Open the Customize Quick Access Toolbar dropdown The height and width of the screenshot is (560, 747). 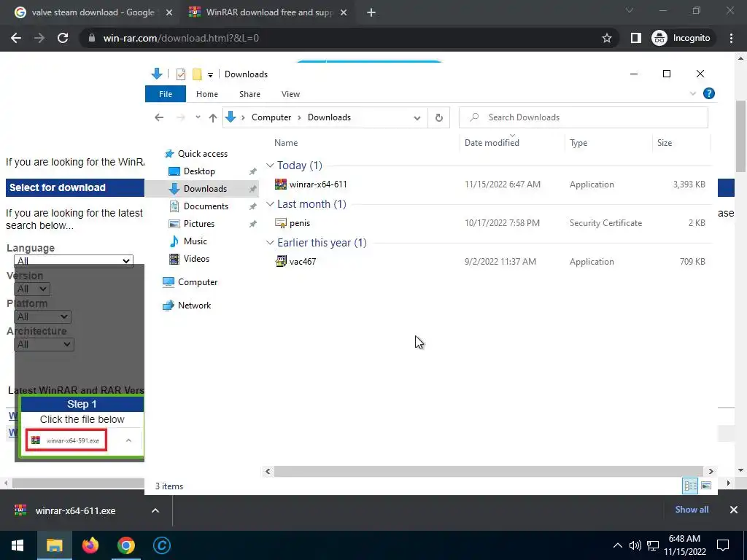click(x=210, y=75)
